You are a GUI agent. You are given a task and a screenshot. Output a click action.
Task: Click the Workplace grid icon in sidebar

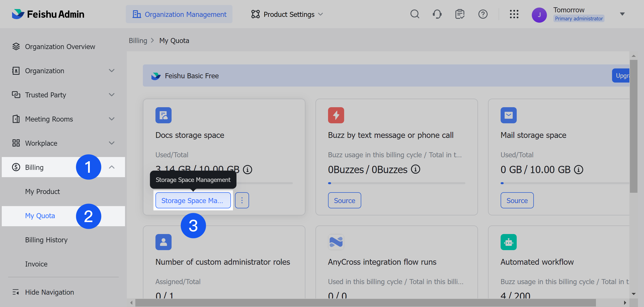pyautogui.click(x=16, y=143)
